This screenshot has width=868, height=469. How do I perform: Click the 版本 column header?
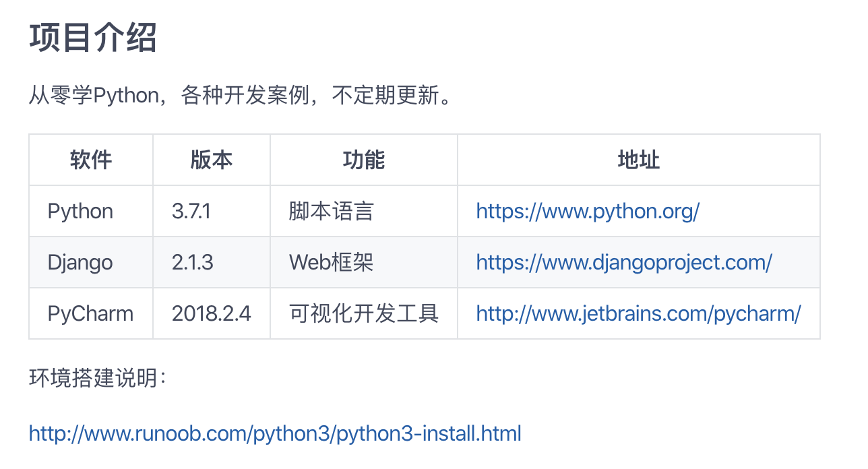pyautogui.click(x=212, y=160)
